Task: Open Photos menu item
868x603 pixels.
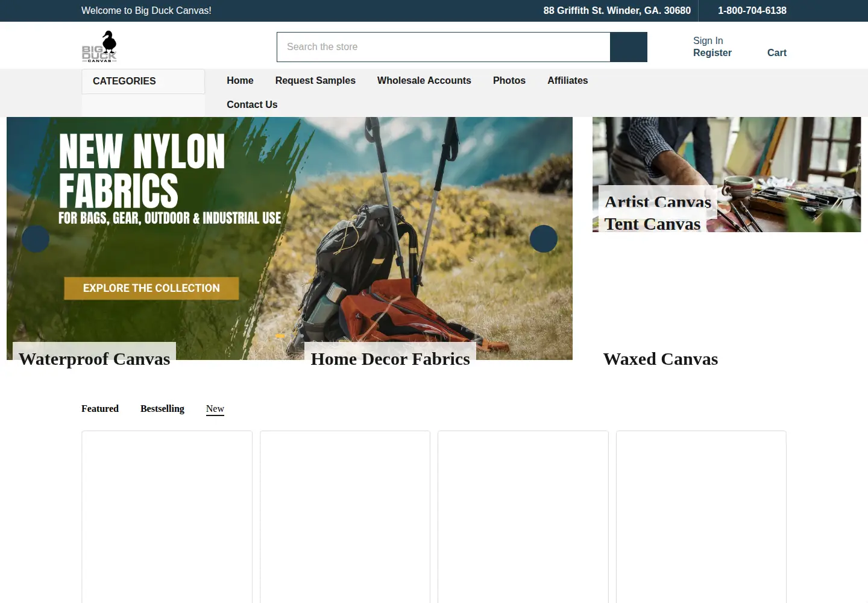Action: tap(509, 80)
